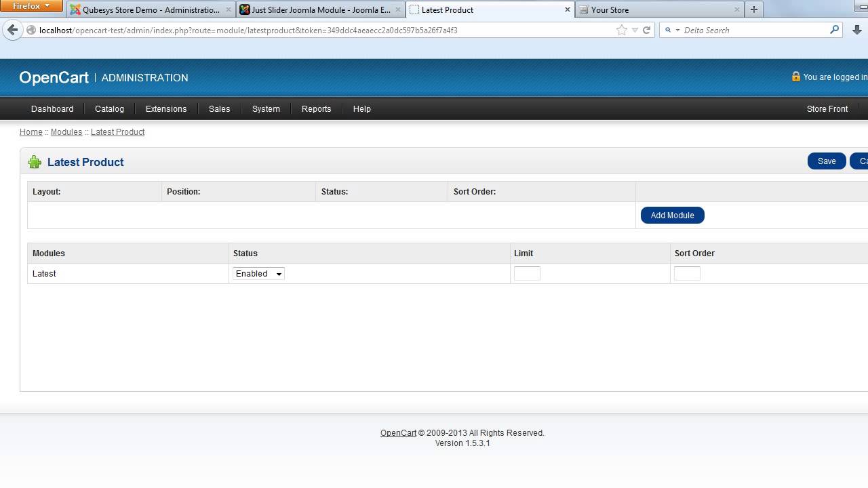Open search engine selector dropdown
The height and width of the screenshot is (488, 868).
pyautogui.click(x=671, y=30)
